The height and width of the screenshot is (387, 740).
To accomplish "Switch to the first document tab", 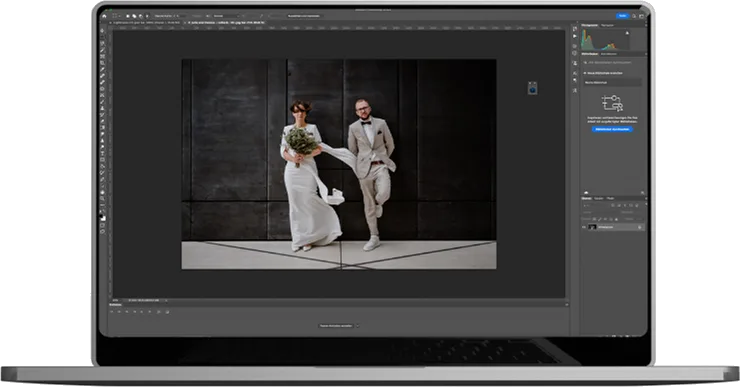I will (146, 23).
